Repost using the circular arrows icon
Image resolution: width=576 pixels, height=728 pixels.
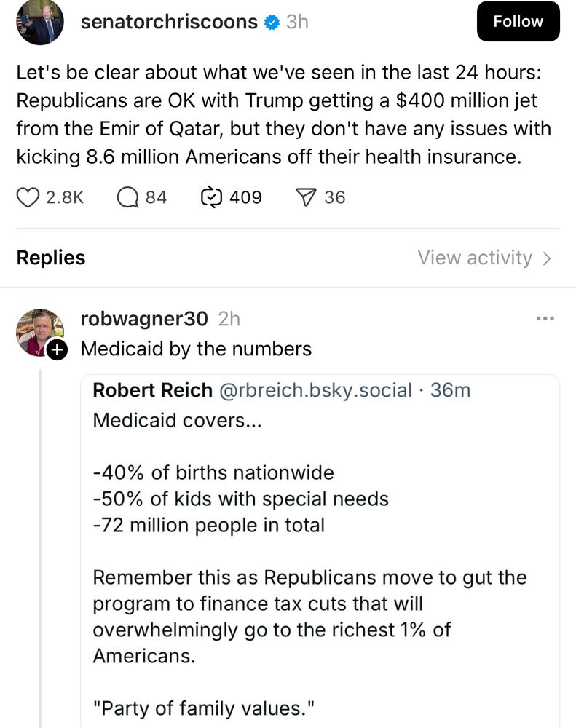[x=211, y=197]
